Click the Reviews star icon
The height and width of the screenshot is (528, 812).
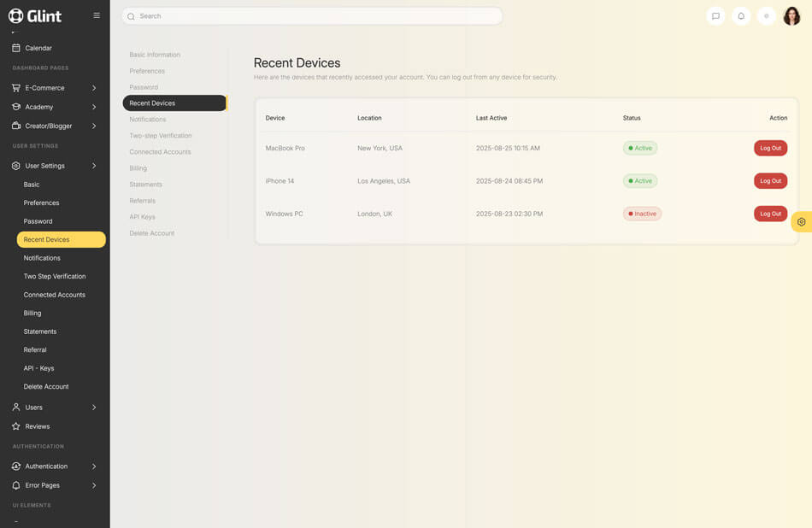pos(16,426)
